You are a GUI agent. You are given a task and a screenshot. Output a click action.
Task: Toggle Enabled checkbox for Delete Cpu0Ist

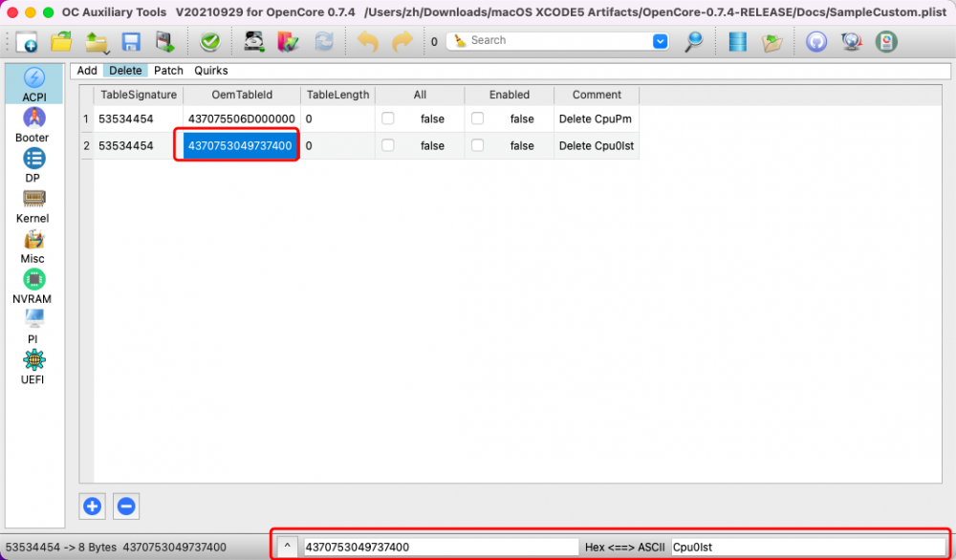pos(477,145)
